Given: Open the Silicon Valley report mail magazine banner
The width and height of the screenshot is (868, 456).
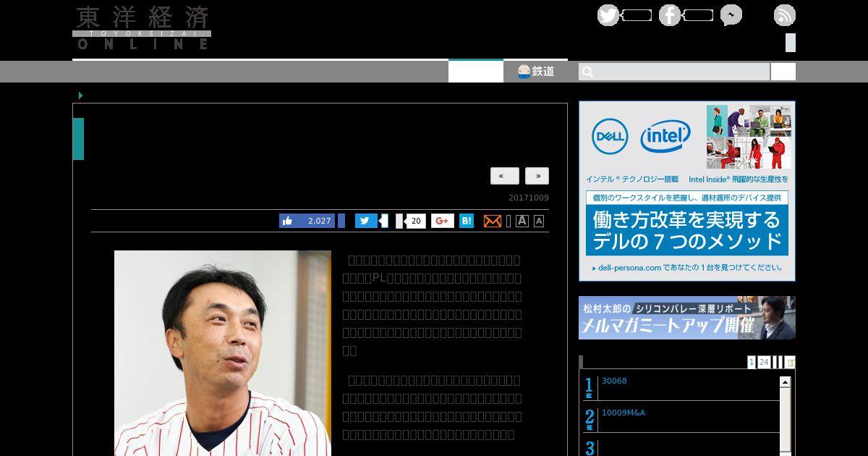Looking at the screenshot, I should coord(687,318).
